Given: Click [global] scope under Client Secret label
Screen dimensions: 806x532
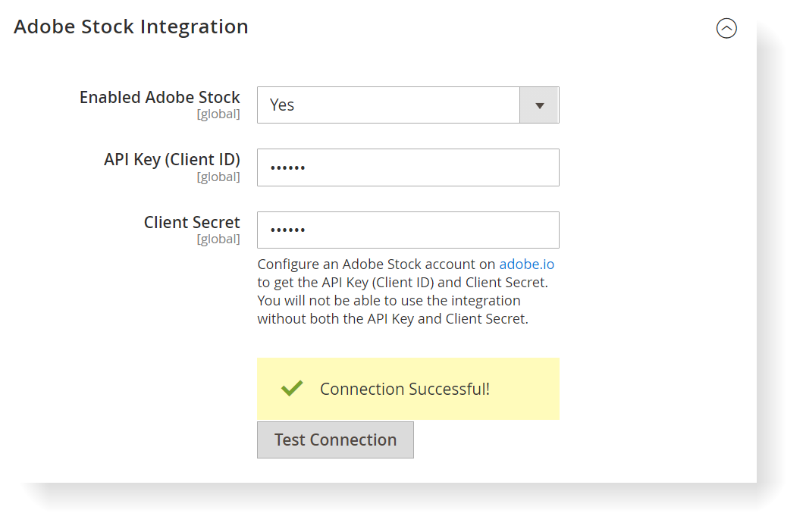Looking at the screenshot, I should point(218,239).
